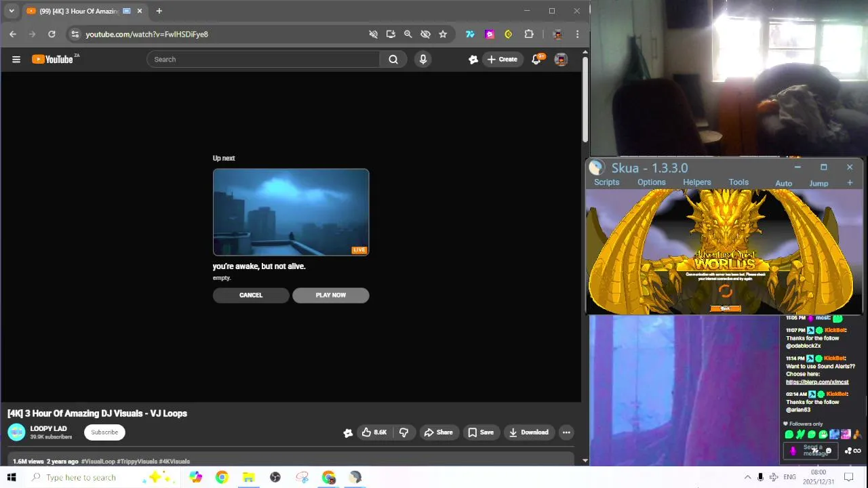Focus the YouTube search field
This screenshot has width=868, height=488.
coord(264,60)
